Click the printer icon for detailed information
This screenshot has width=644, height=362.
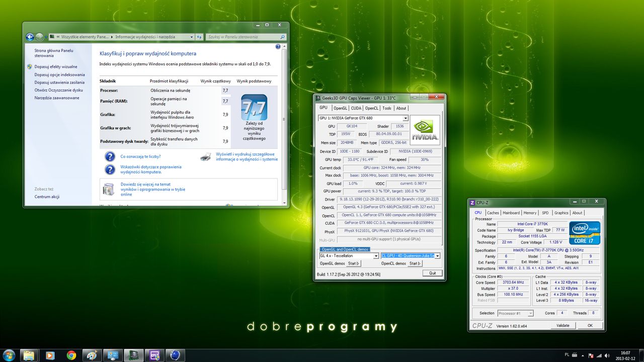[x=205, y=156]
